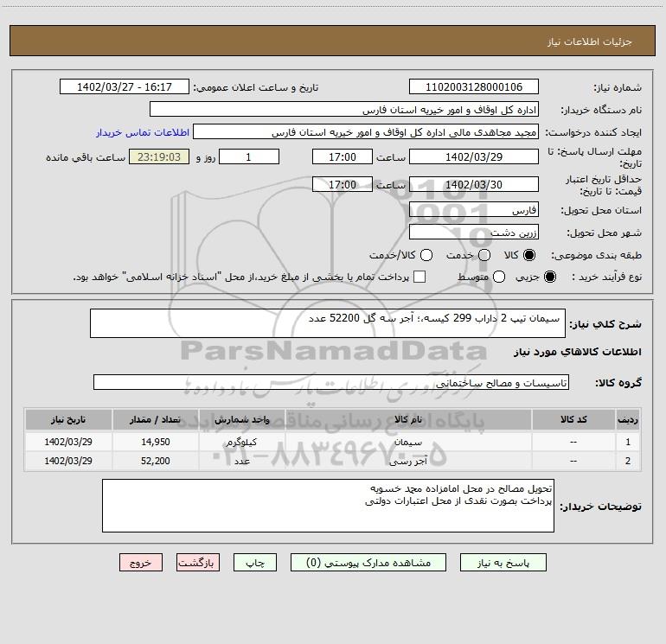Click the کد کالا column header

tap(573, 419)
